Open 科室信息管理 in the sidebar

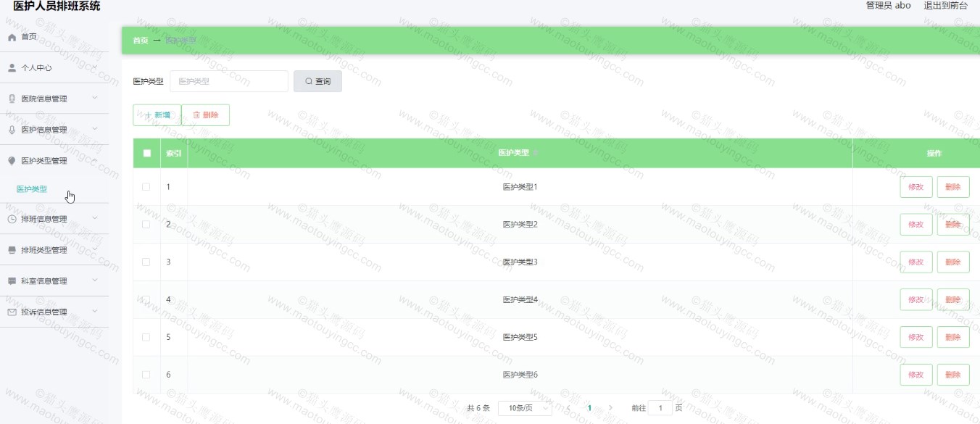54,281
